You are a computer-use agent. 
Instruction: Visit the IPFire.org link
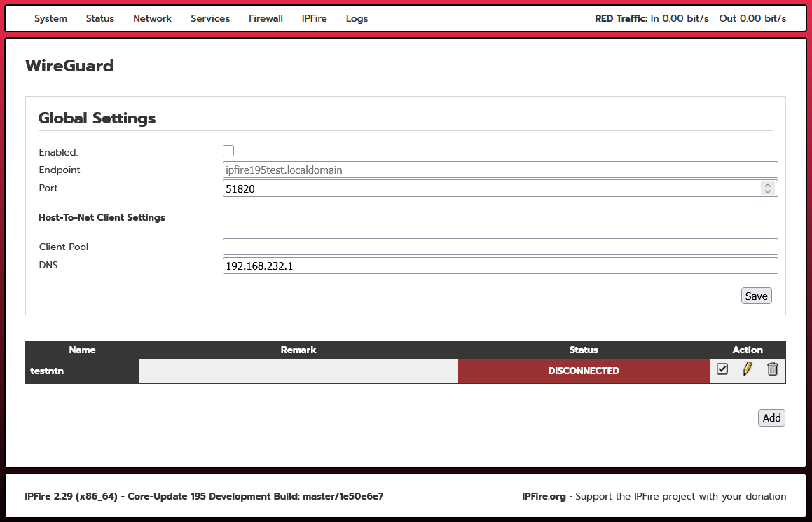(544, 496)
